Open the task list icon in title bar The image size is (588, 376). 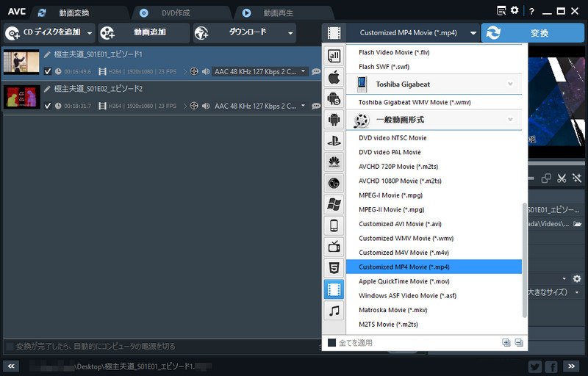pos(501,10)
